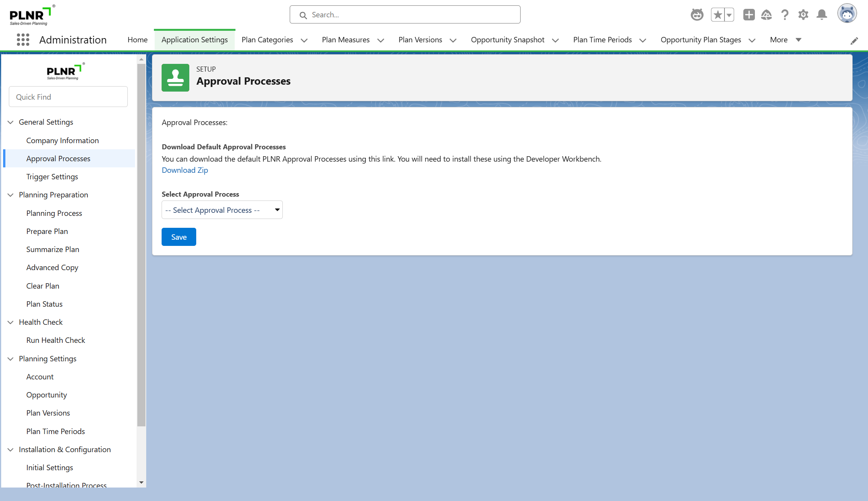This screenshot has height=501, width=868.
Task: Switch to the Home tab
Action: click(x=137, y=40)
